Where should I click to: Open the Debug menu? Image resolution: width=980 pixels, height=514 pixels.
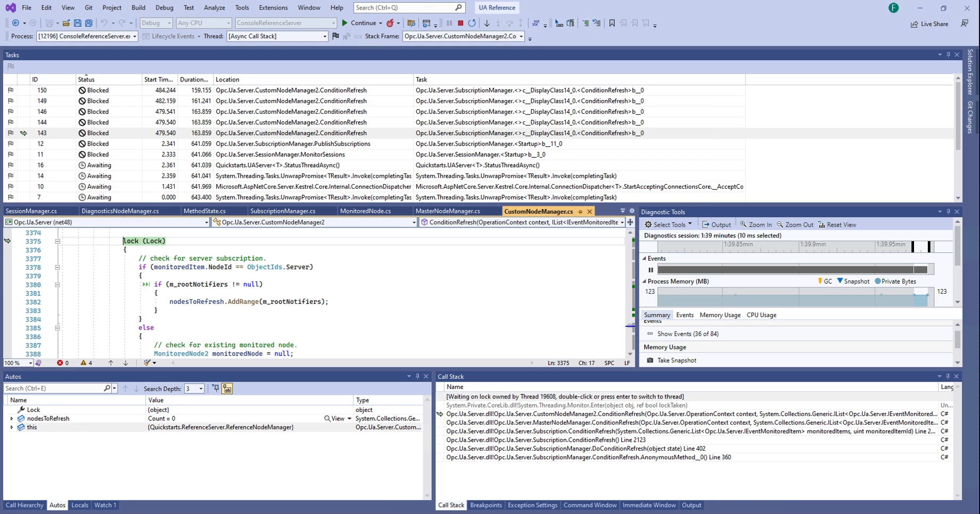pyautogui.click(x=164, y=7)
